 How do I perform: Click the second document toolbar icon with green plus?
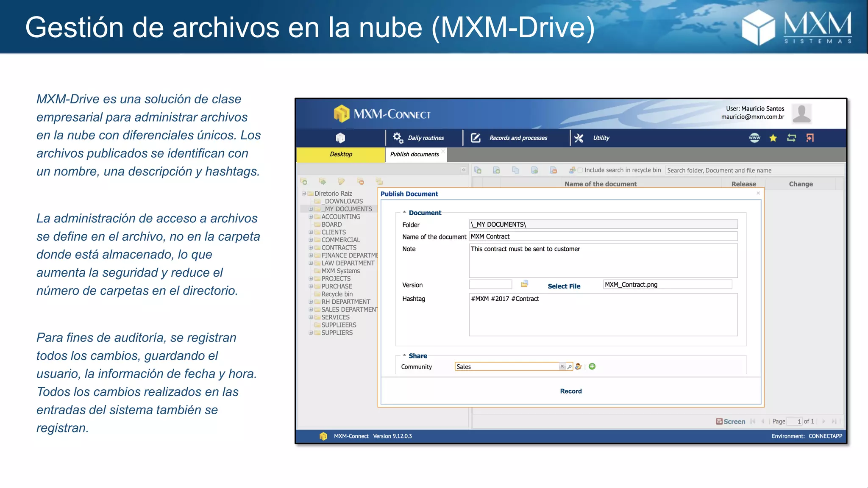497,170
